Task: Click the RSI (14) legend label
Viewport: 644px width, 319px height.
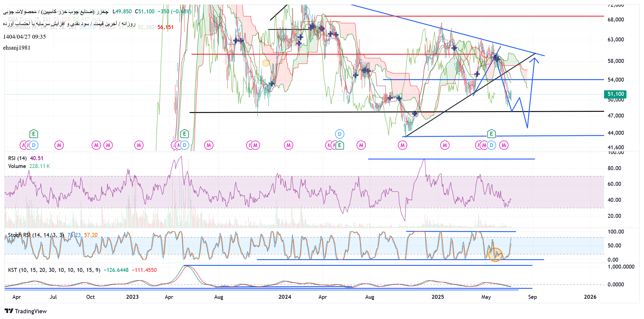Action: [x=17, y=158]
